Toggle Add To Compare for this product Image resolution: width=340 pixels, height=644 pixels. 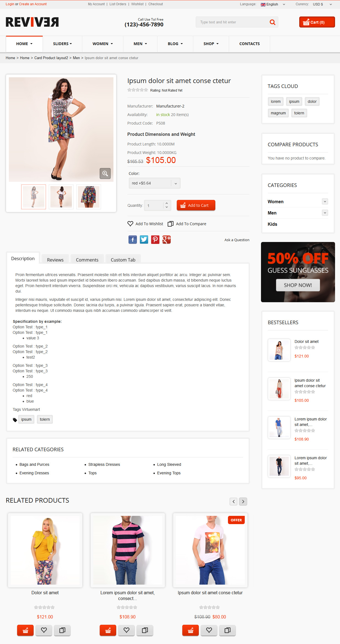coord(187,224)
